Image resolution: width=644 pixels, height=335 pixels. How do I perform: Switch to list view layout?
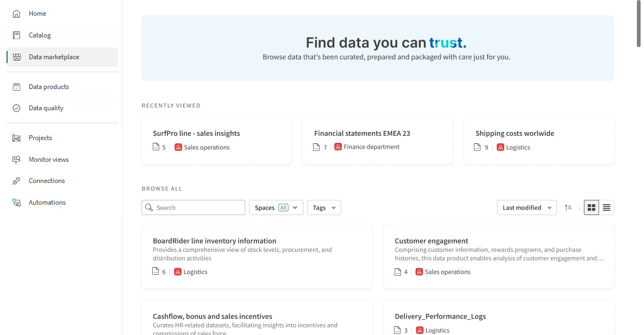(606, 207)
